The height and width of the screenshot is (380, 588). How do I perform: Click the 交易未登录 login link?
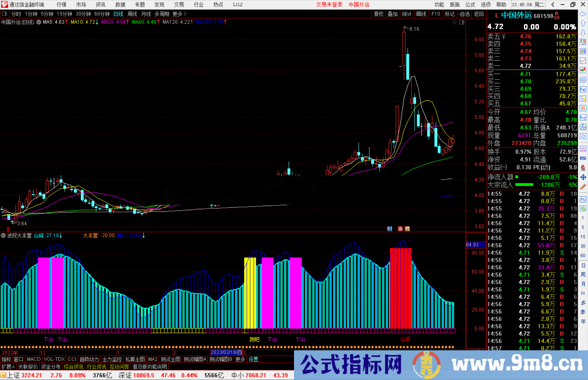pos(329,4)
